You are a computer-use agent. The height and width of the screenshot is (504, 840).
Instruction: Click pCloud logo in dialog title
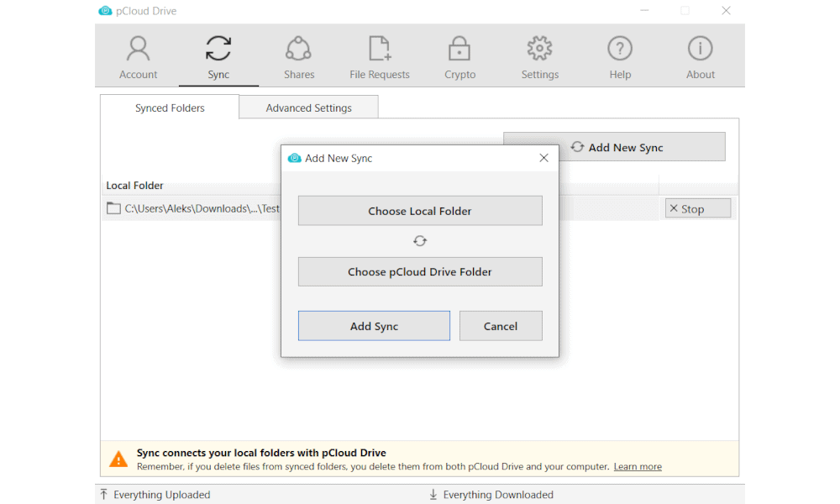295,158
